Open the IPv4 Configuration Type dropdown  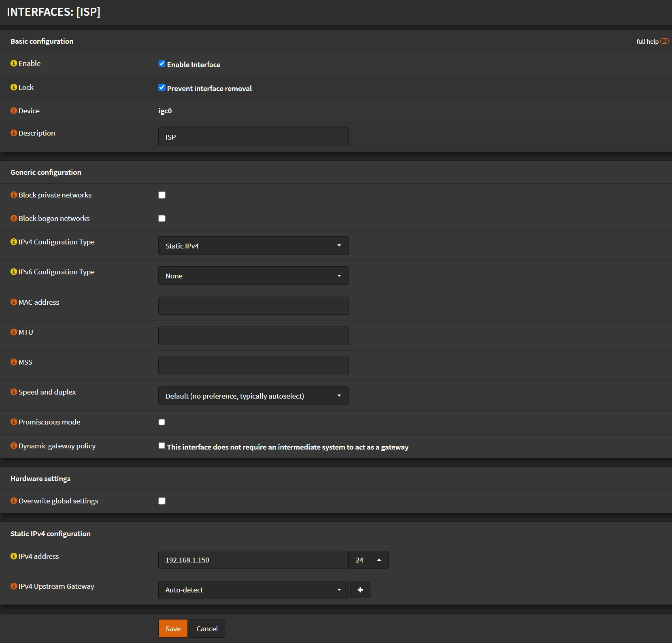[x=253, y=246]
